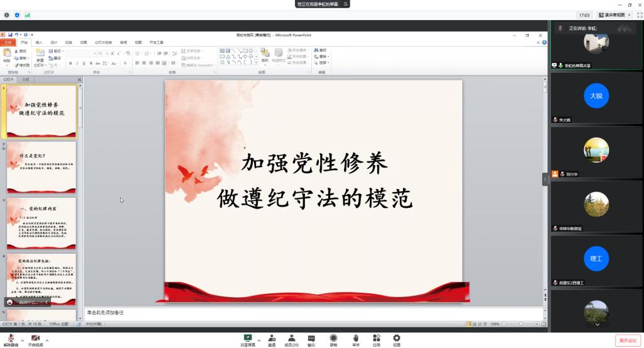
Task: Expand the arrow beside 开启视频
Action: pos(47,340)
